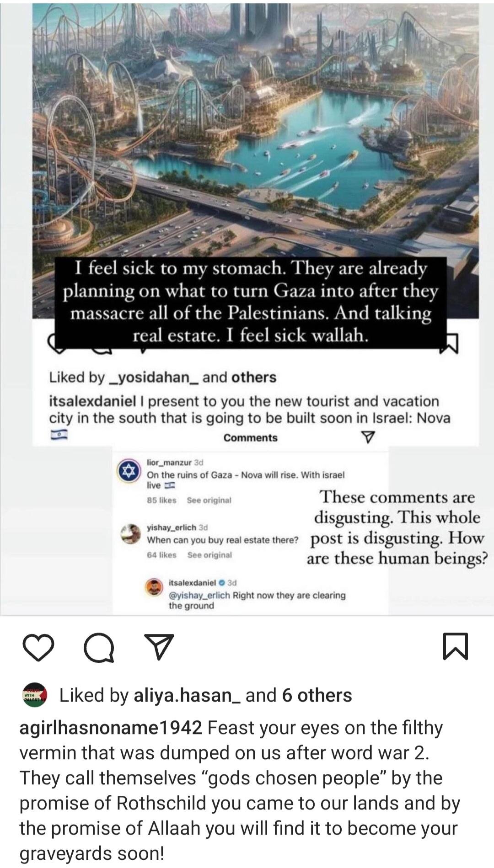This screenshot has height=868, width=494.
Task: View the '6 others' who liked the post
Action: [317, 695]
